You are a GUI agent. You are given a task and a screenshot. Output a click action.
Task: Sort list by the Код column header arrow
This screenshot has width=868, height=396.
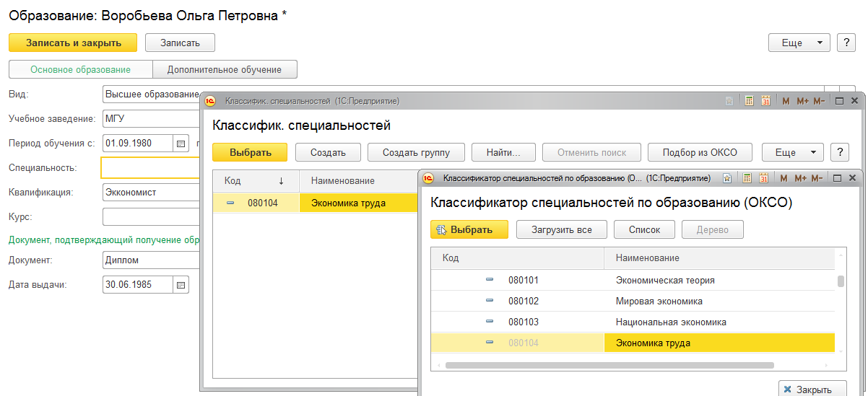[281, 181]
